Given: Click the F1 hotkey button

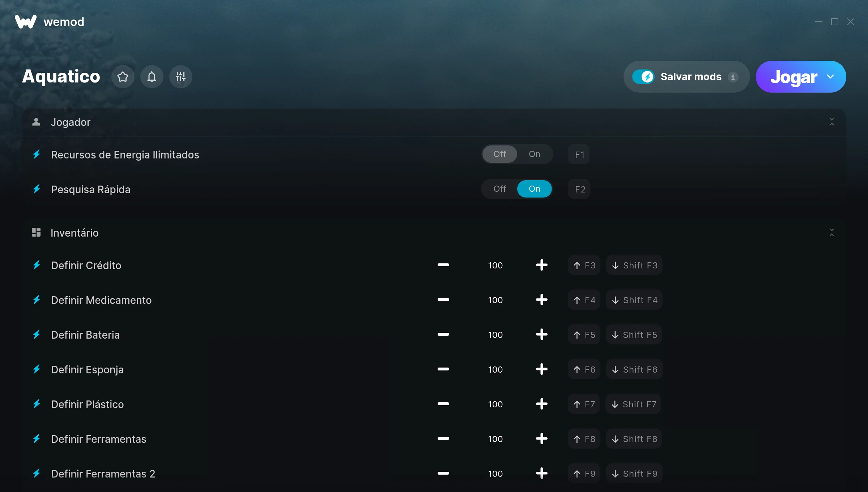Looking at the screenshot, I should 579,154.
